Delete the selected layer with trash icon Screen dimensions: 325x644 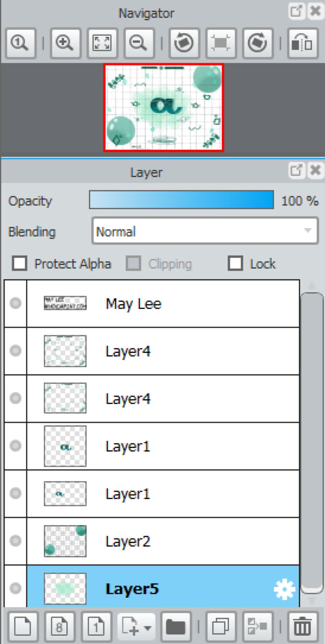[302, 627]
